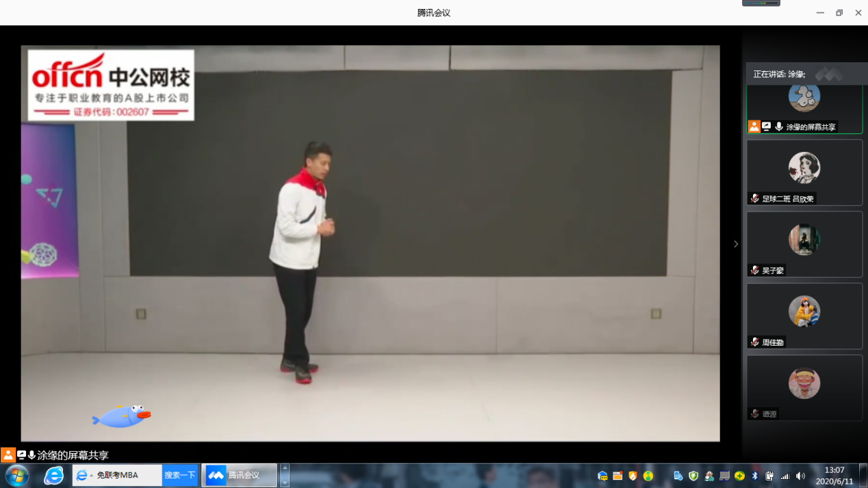The height and width of the screenshot is (488, 868).
Task: Select 涂缘's avatar thumbnail in the participant list
Action: pyautogui.click(x=804, y=97)
